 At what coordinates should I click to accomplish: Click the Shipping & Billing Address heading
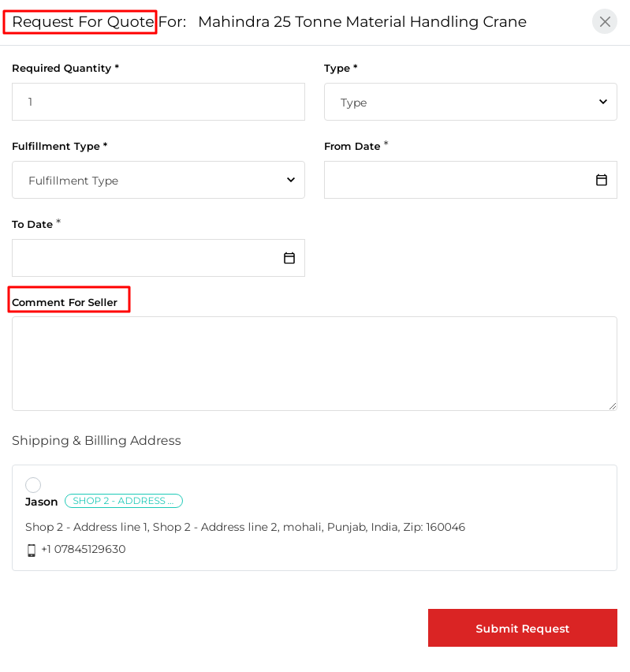tap(96, 441)
